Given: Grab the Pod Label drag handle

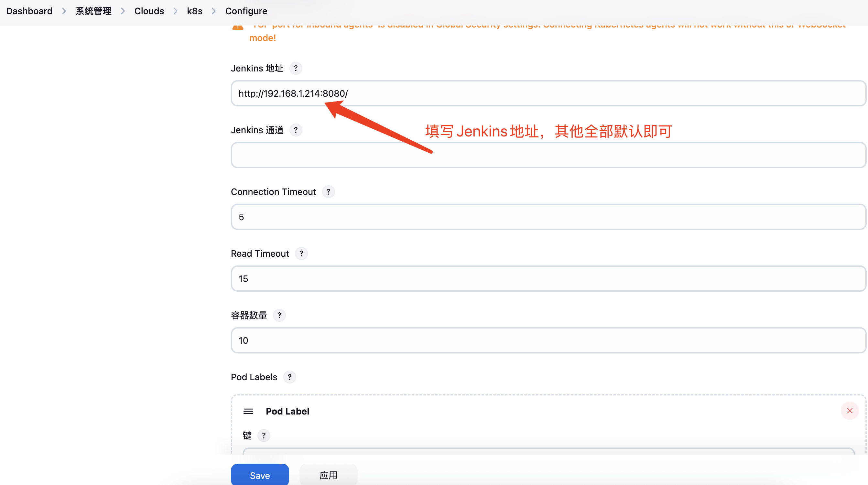Looking at the screenshot, I should (x=248, y=411).
